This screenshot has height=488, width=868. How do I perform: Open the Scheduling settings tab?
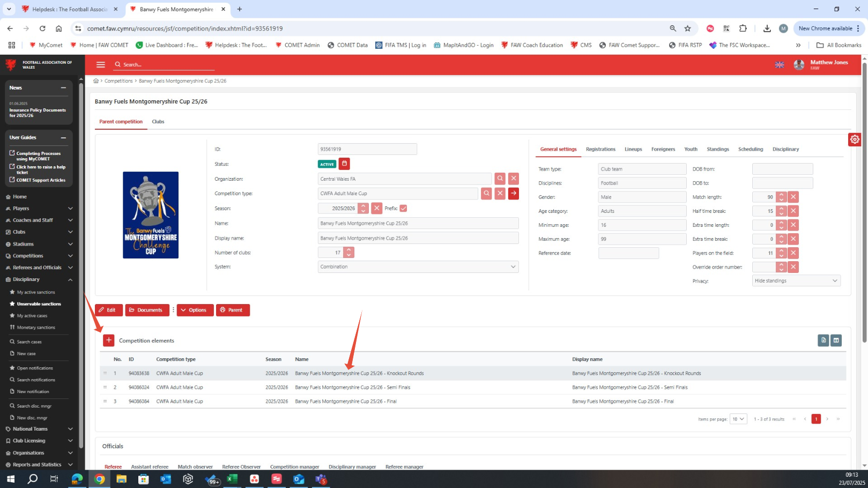[751, 149]
